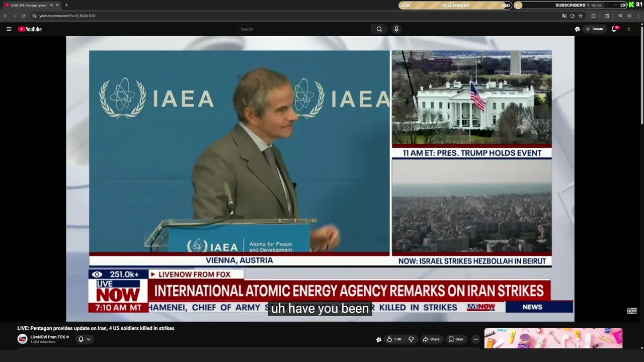Screen dimensions: 644x362
Task: Translate this page icon
Action: [564, 16]
